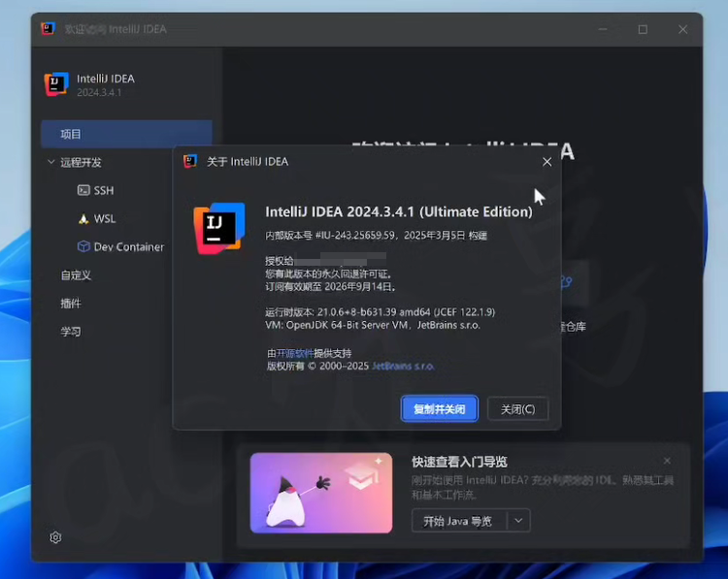Screen dimensions: 728x579
Task: Click the icon in About dialog title bar
Action: (x=190, y=161)
